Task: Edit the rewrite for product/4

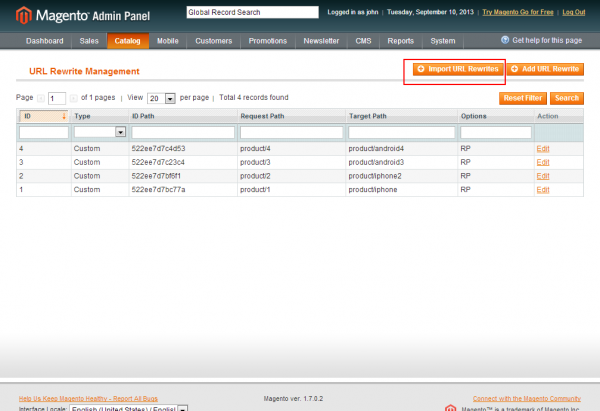Action: click(x=543, y=148)
